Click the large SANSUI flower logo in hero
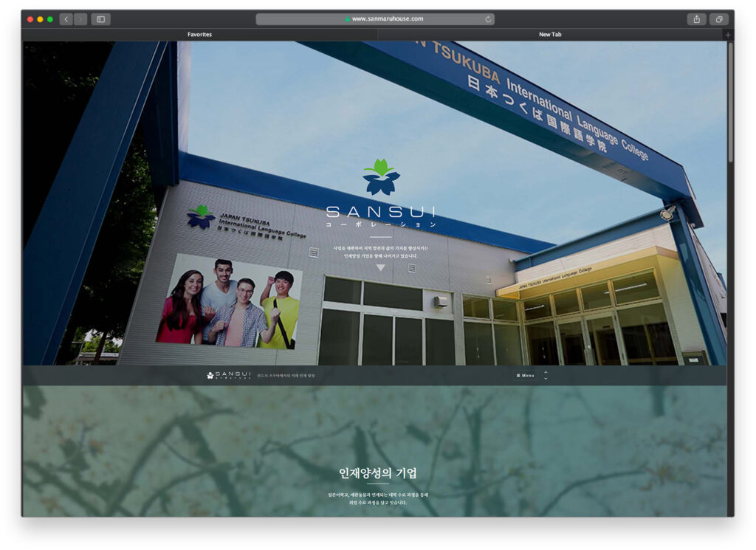756x550 pixels. coord(381,178)
